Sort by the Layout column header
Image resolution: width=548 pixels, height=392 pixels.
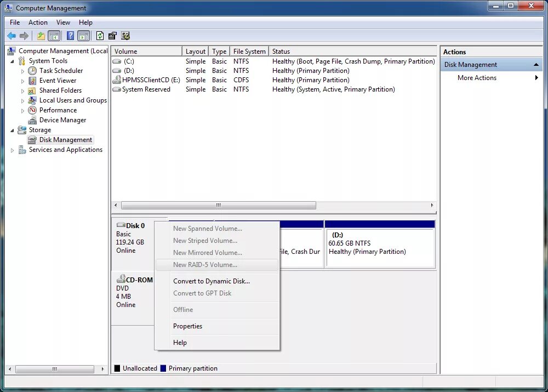[196, 52]
